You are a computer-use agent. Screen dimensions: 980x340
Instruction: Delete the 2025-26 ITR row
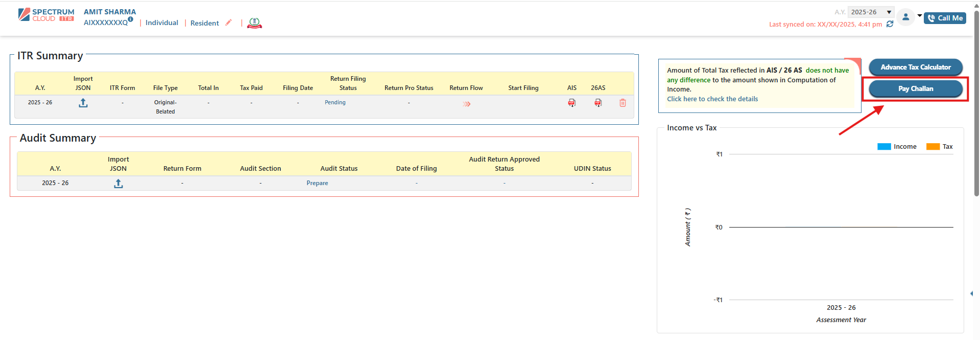click(x=623, y=103)
